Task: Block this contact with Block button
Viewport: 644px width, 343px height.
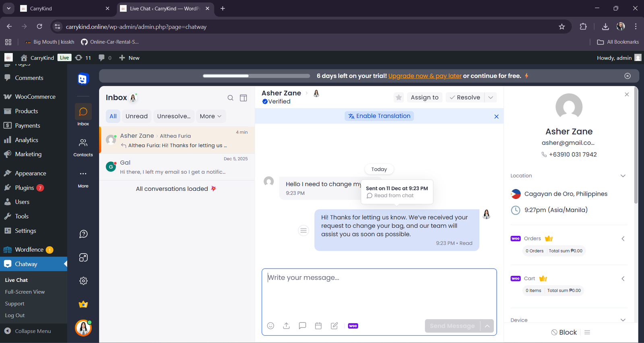Action: click(x=564, y=332)
